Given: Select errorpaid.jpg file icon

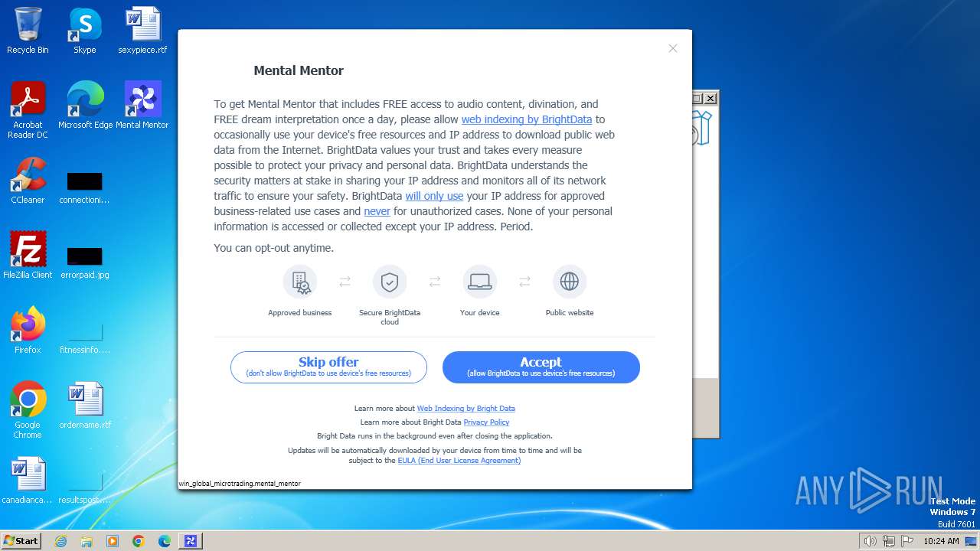Looking at the screenshot, I should coord(84,263).
